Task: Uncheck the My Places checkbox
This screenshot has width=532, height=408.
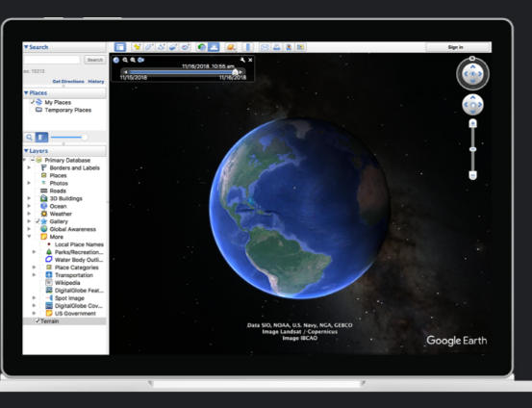Action: [x=33, y=102]
